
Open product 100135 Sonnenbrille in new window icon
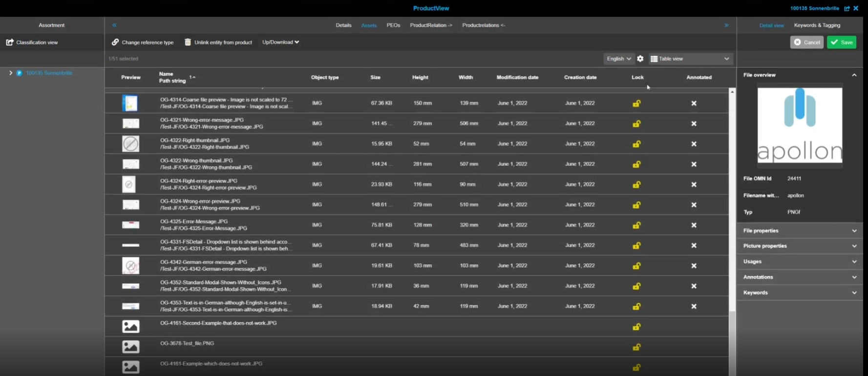pyautogui.click(x=847, y=8)
